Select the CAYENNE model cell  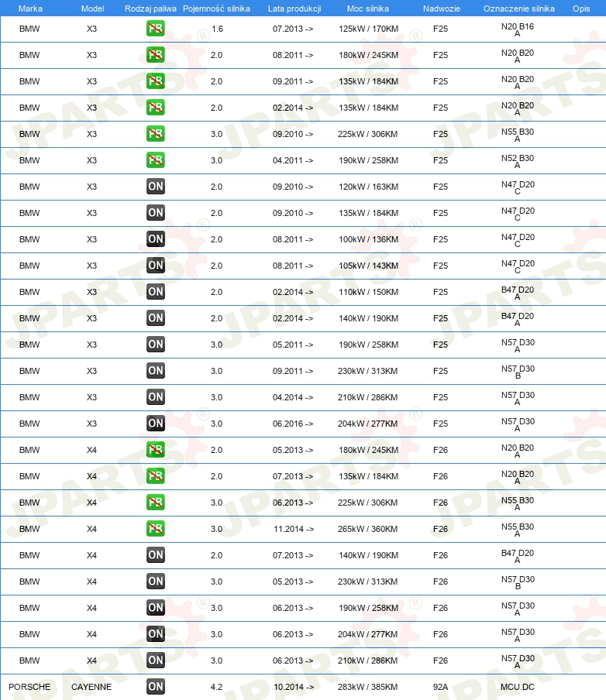click(x=91, y=687)
